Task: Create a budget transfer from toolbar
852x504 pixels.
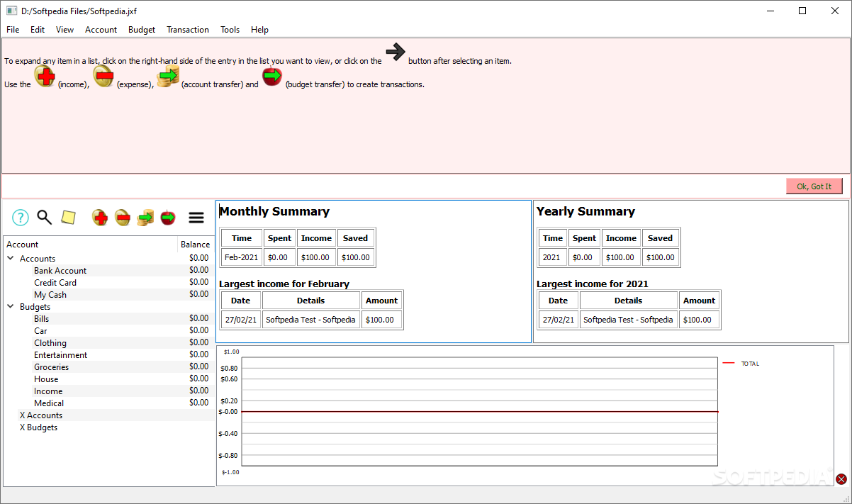Action: (168, 218)
